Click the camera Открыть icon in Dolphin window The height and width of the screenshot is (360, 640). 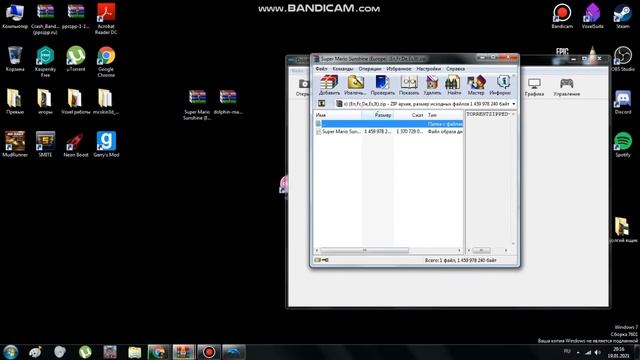tap(303, 87)
